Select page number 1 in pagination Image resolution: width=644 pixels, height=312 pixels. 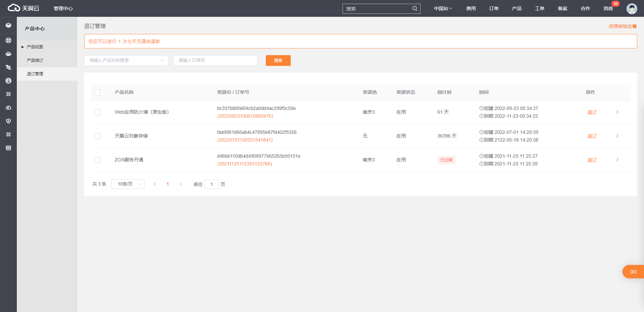(168, 184)
